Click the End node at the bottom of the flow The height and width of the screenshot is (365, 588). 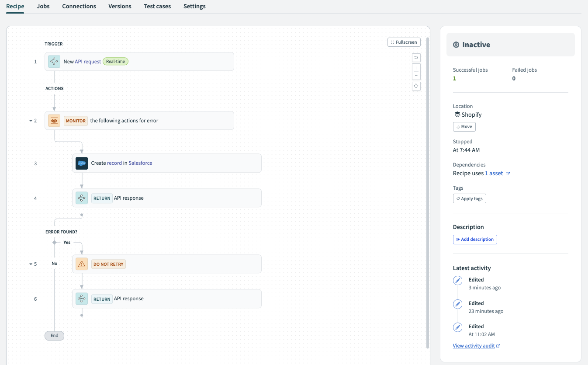pos(54,335)
